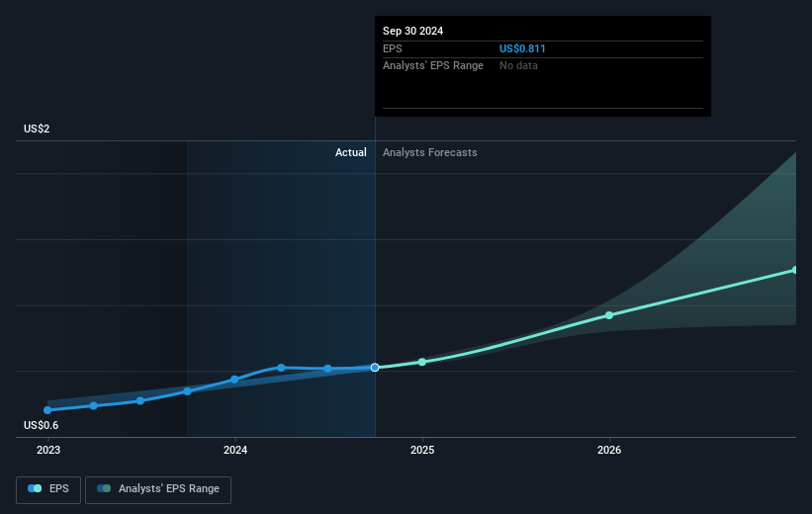Select the forecast data point at 2026
The width and height of the screenshot is (812, 514).
609,315
